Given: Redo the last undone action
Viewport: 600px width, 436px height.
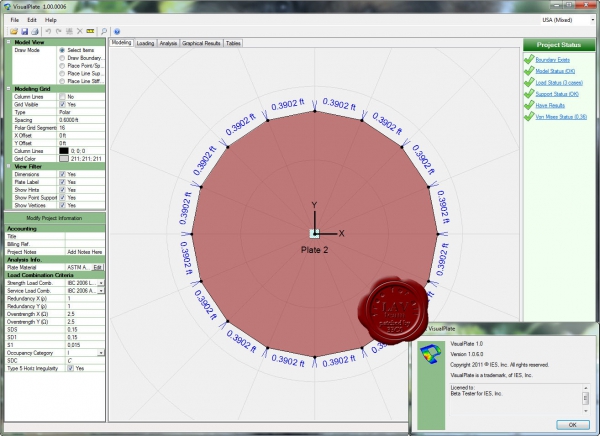Looking at the screenshot, I should [x=59, y=31].
